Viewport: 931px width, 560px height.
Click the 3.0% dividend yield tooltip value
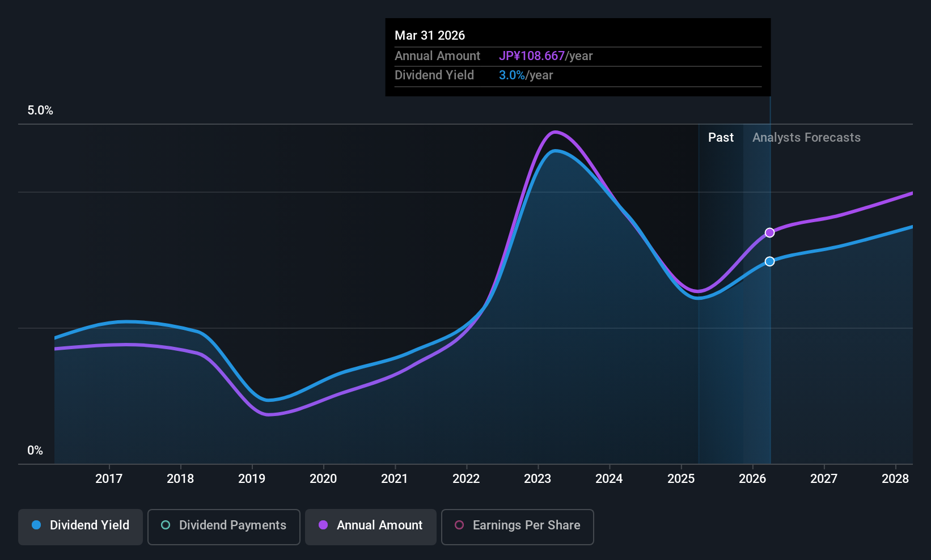pyautogui.click(x=512, y=75)
